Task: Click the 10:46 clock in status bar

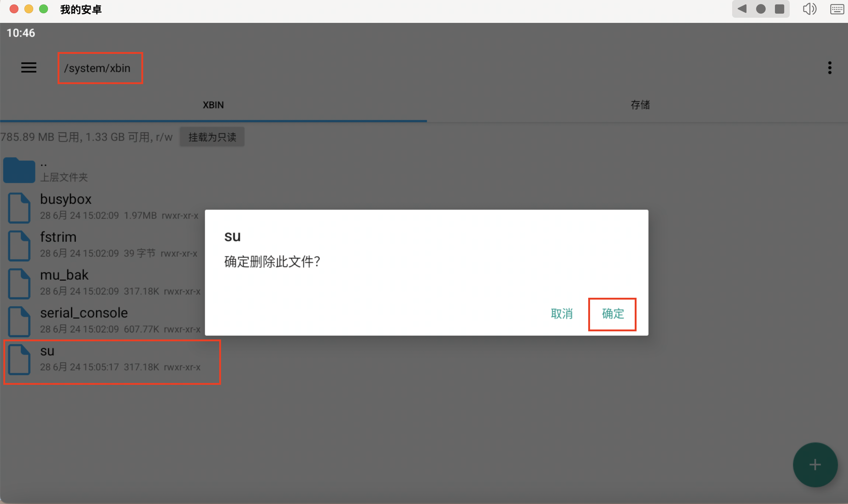Action: pos(21,33)
